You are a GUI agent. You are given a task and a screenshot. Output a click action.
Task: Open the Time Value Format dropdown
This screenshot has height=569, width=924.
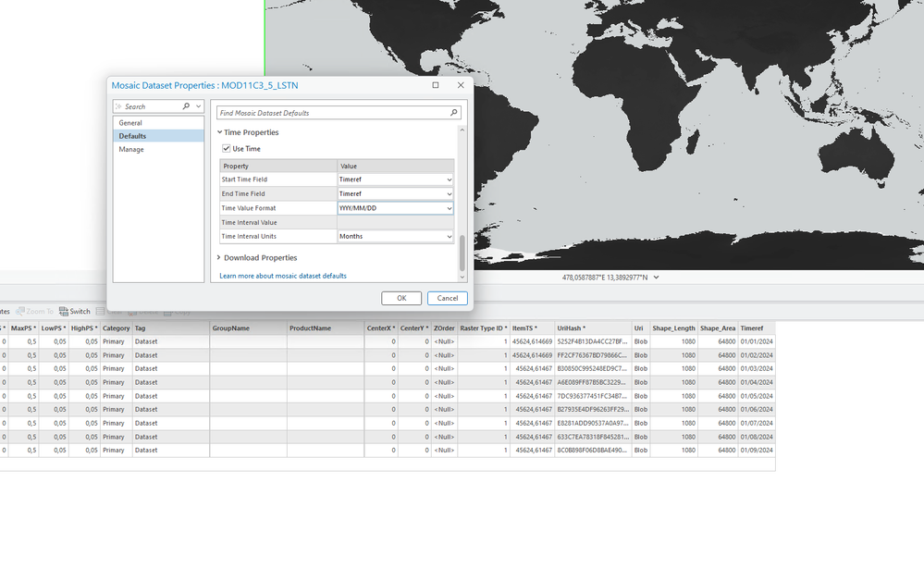[x=450, y=209]
